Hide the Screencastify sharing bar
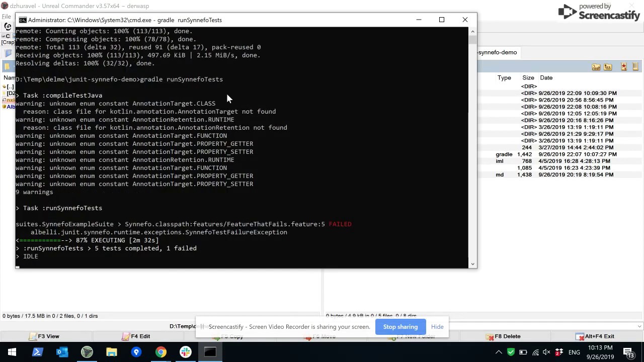 tap(437, 327)
